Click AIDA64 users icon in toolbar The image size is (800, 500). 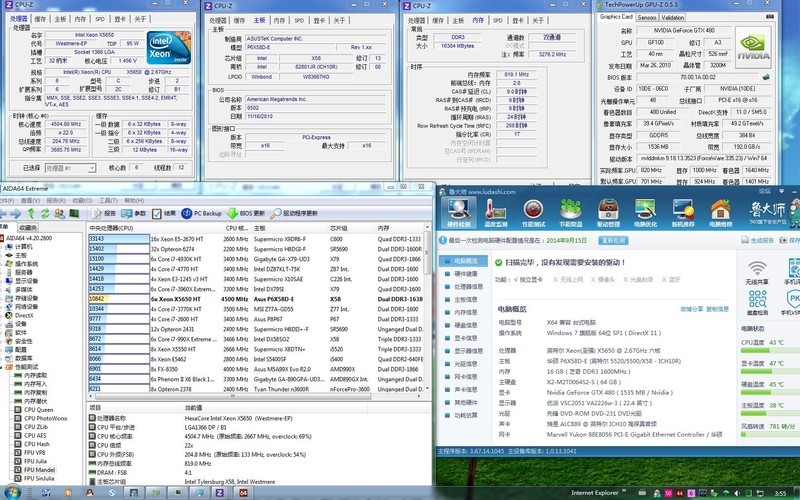[x=60, y=213]
